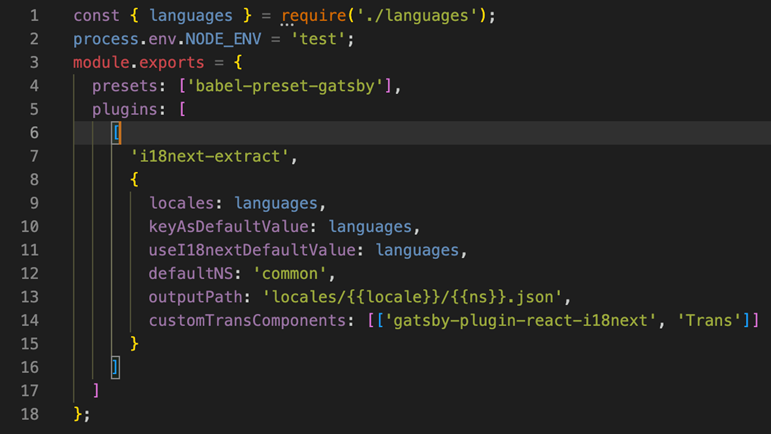Image resolution: width=771 pixels, height=434 pixels.
Task: Click NODE_ENV on line 2
Action: coord(223,39)
